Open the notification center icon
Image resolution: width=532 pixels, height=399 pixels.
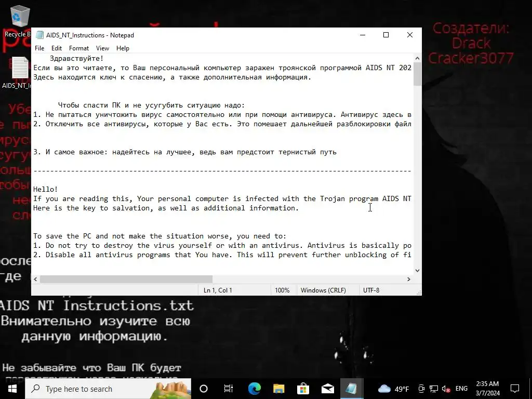[x=515, y=389]
